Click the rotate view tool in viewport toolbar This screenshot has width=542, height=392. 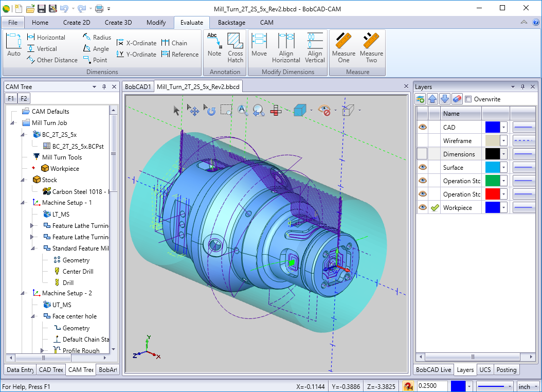click(210, 110)
